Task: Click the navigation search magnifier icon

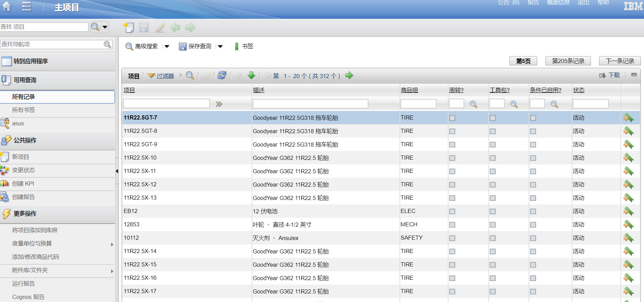Action: coord(108,44)
